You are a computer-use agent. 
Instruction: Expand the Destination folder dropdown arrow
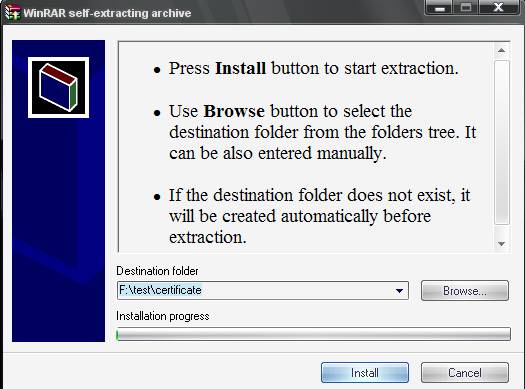point(399,291)
